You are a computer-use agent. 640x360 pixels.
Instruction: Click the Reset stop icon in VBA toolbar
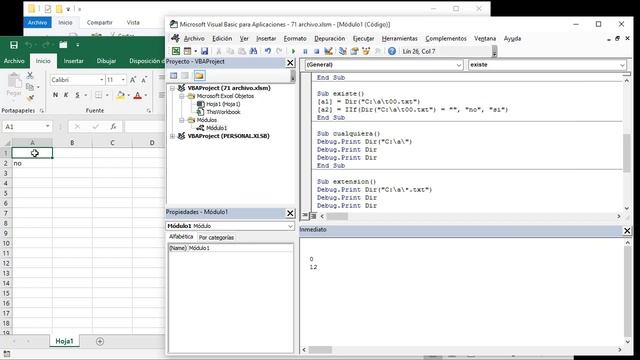(316, 51)
